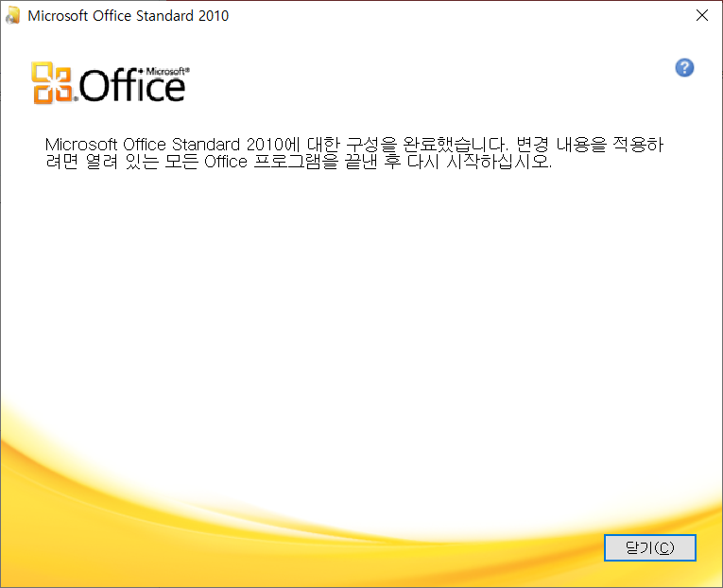Close the dialog with the title bar X

coord(702,15)
